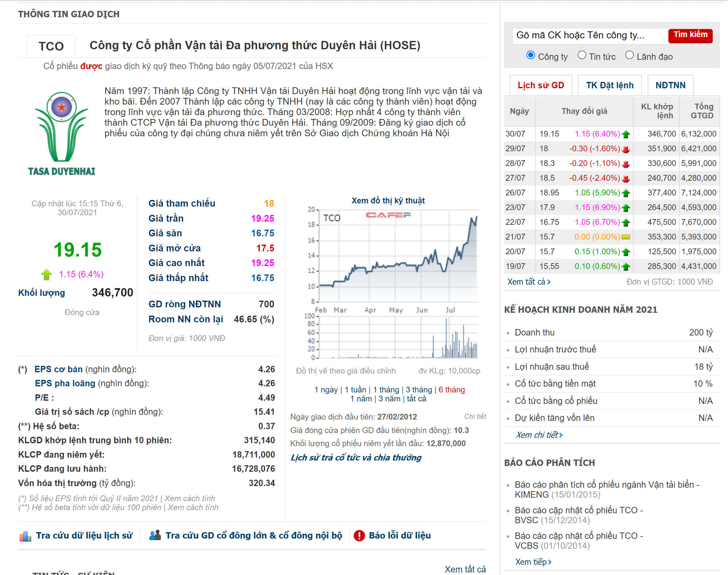The height and width of the screenshot is (575, 728).
Task: Open Tra cứu GD cổ đông lớn & nội bộ
Action: coord(254,536)
